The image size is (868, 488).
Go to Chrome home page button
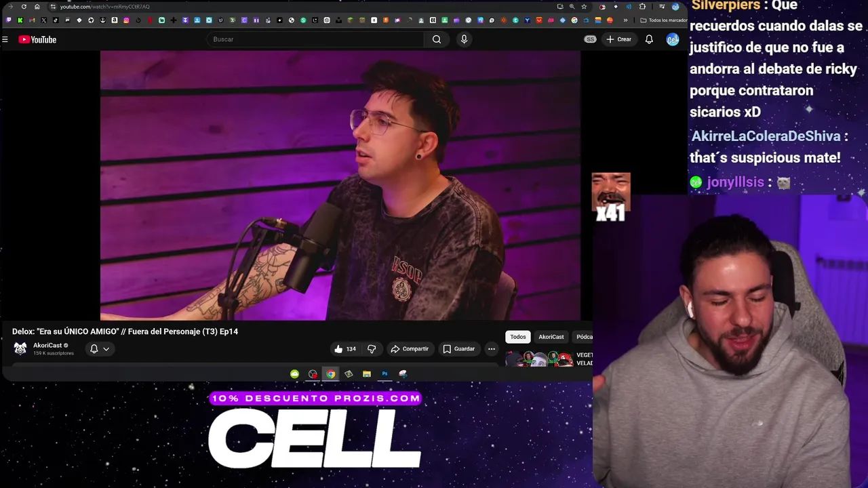pos(37,7)
